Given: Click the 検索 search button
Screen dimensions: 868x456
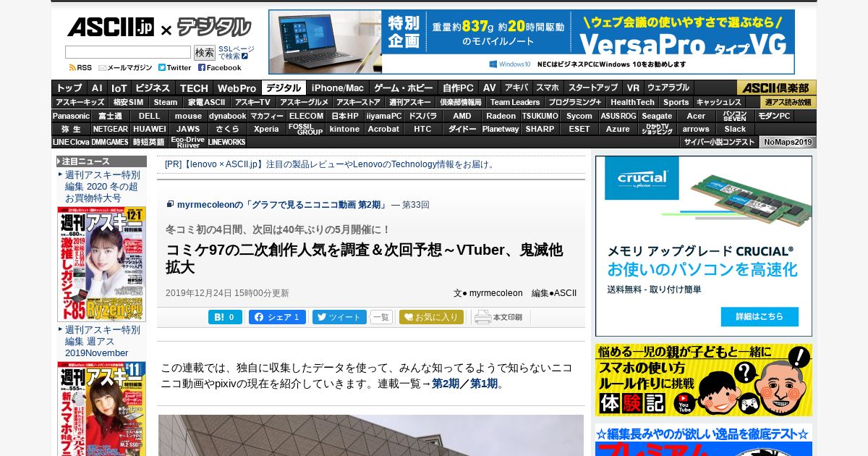Looking at the screenshot, I should [x=205, y=52].
